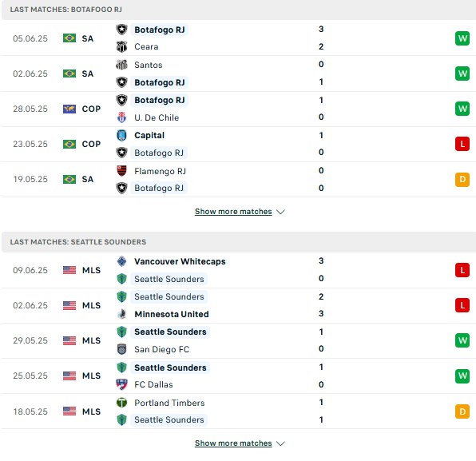Expand Botafogo RJ matches with chevron arrow

point(281,212)
